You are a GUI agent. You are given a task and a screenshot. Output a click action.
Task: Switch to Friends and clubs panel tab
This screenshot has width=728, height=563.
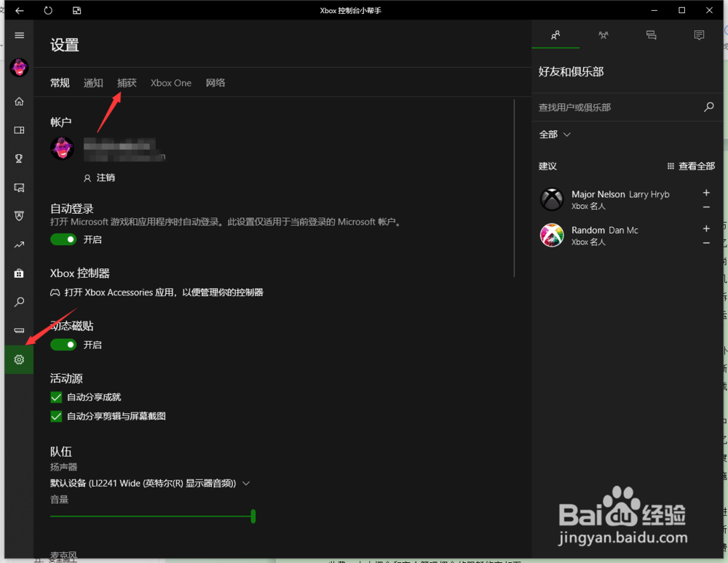[x=555, y=35]
